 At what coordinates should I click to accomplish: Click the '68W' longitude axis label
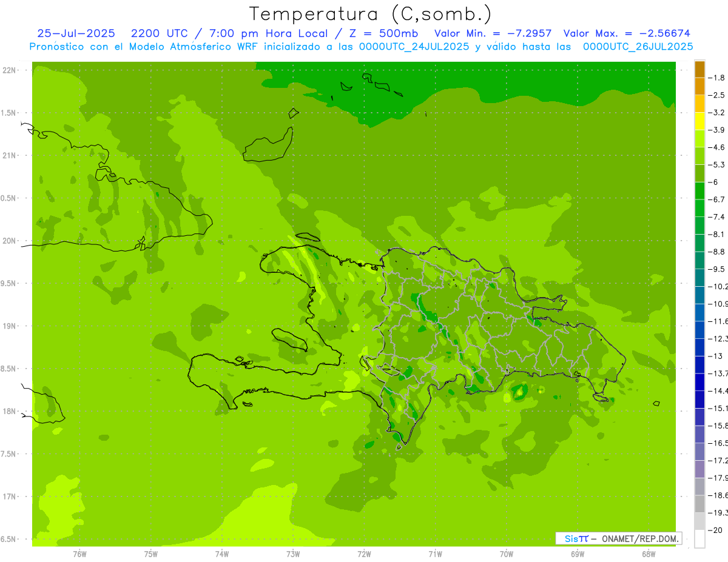(x=649, y=554)
